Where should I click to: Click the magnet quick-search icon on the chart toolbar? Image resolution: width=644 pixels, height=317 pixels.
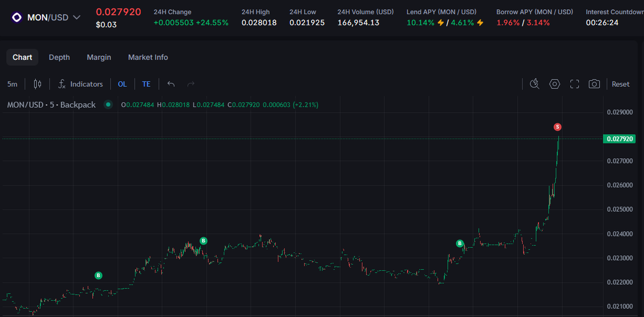[535, 84]
